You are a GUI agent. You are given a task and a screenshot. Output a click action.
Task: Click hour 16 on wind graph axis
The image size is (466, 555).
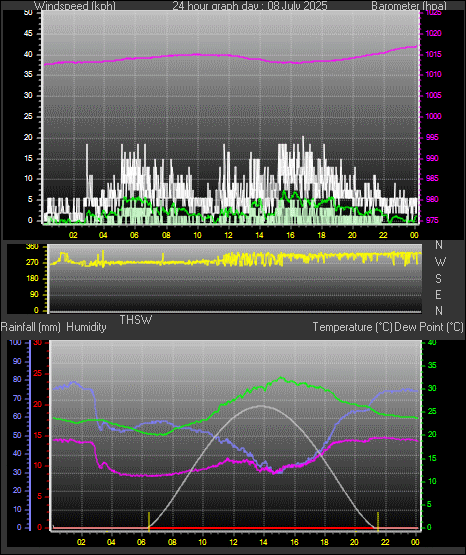click(x=290, y=235)
